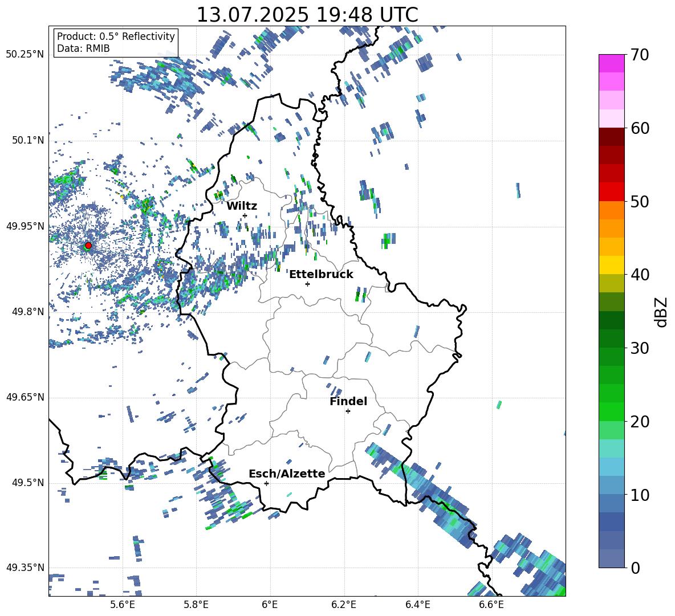675x616 pixels.
Task: Click the Findel station label
Action: coord(348,401)
